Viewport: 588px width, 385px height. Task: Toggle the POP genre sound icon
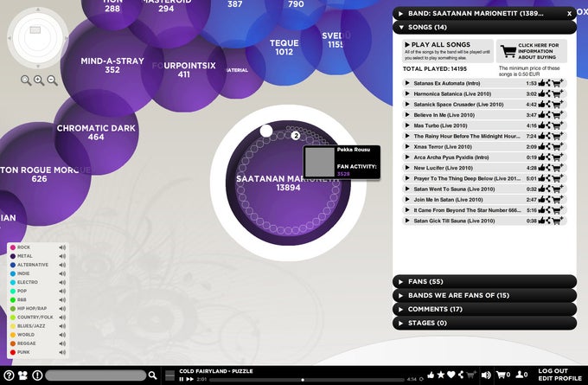click(x=62, y=291)
